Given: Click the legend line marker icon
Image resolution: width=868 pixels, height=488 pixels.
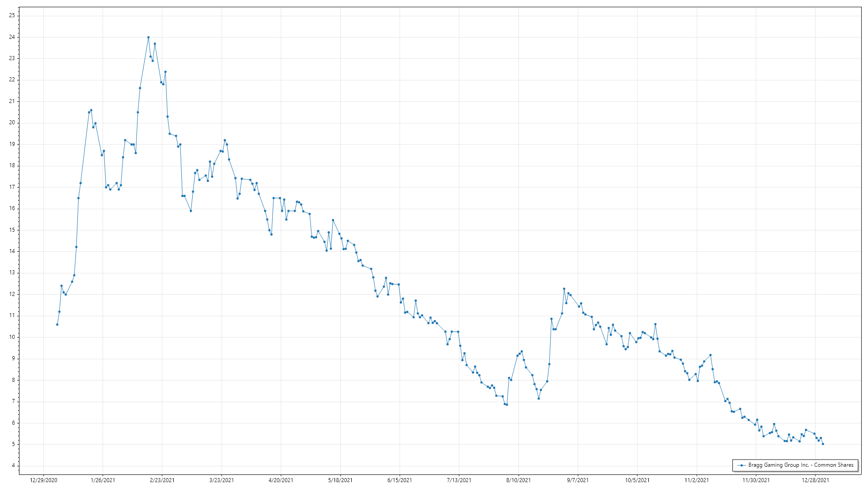Looking at the screenshot, I should [x=741, y=465].
